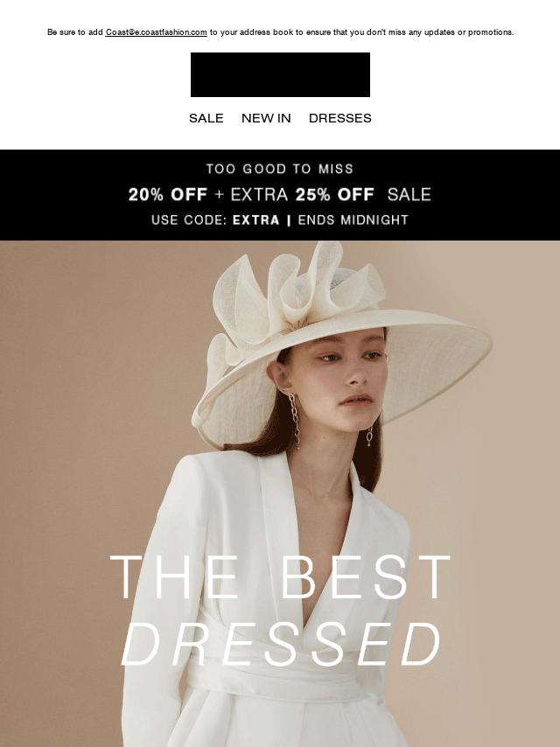Viewport: 560px width, 747px height.
Task: Click the Coast@e.coastfashion.com email link
Action: (x=156, y=32)
